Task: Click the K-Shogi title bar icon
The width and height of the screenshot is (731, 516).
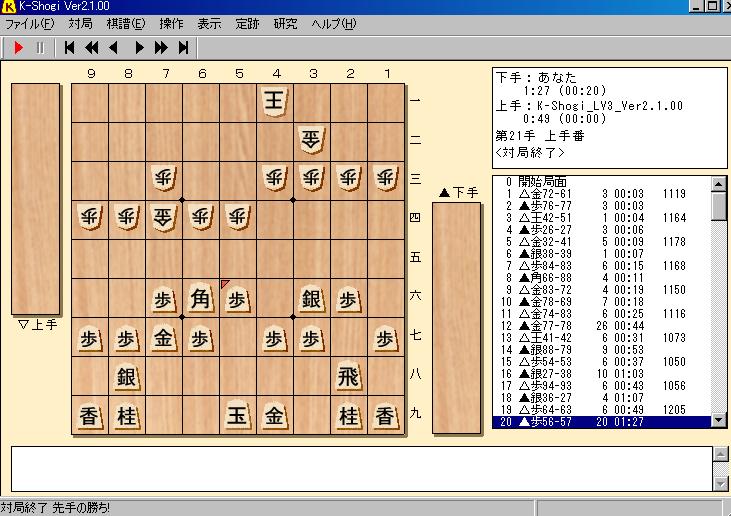Action: coord(8,7)
